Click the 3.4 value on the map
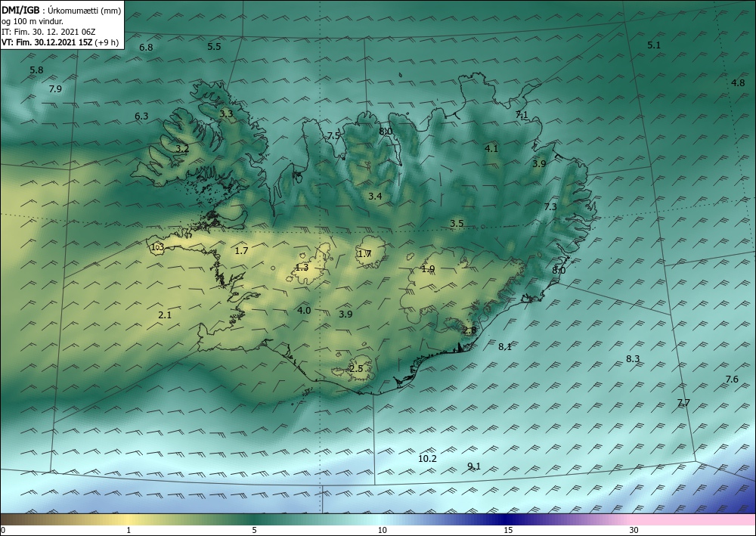 point(375,196)
